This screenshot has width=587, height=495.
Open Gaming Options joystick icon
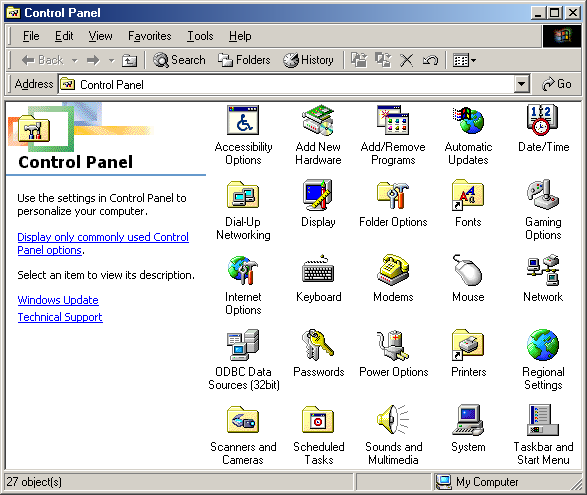point(543,195)
